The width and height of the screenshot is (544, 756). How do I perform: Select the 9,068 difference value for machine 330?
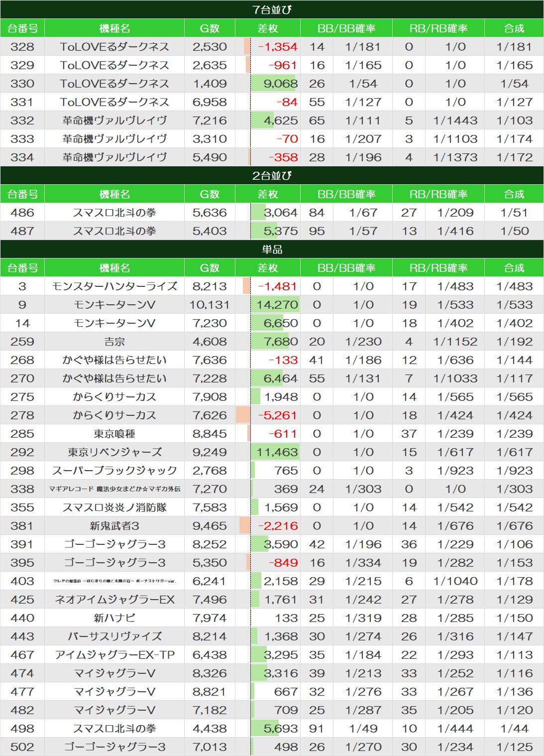click(281, 84)
